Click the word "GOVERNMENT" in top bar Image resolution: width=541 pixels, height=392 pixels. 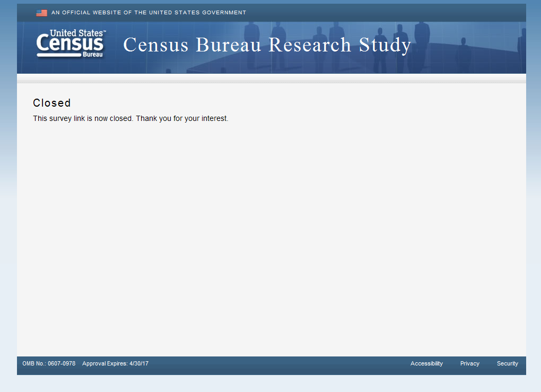click(224, 13)
